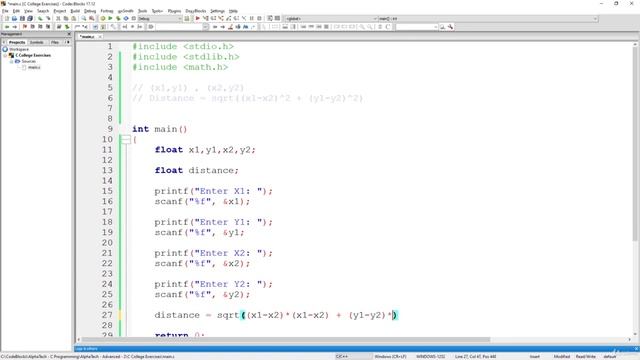This screenshot has height=360, width=640.
Task: Open the incremental search text dropdown
Action: pos(206,27)
